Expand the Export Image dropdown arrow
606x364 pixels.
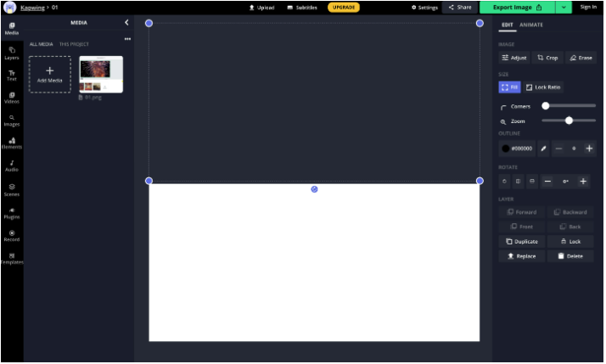tap(564, 8)
